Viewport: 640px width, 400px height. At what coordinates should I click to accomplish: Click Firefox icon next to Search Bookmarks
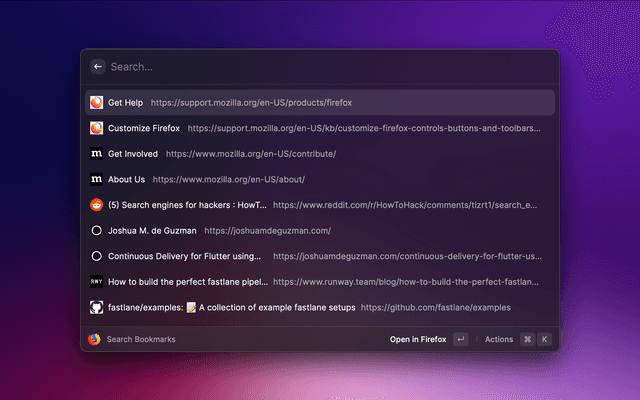(x=95, y=339)
